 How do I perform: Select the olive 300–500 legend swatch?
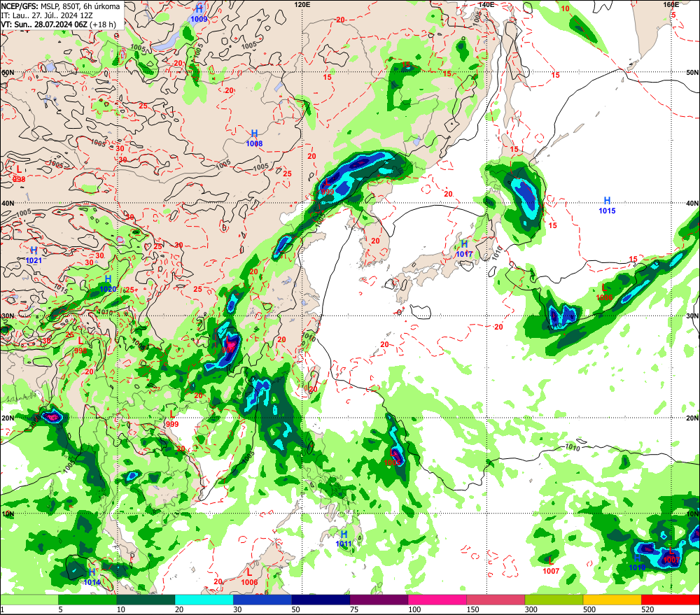tap(554, 600)
